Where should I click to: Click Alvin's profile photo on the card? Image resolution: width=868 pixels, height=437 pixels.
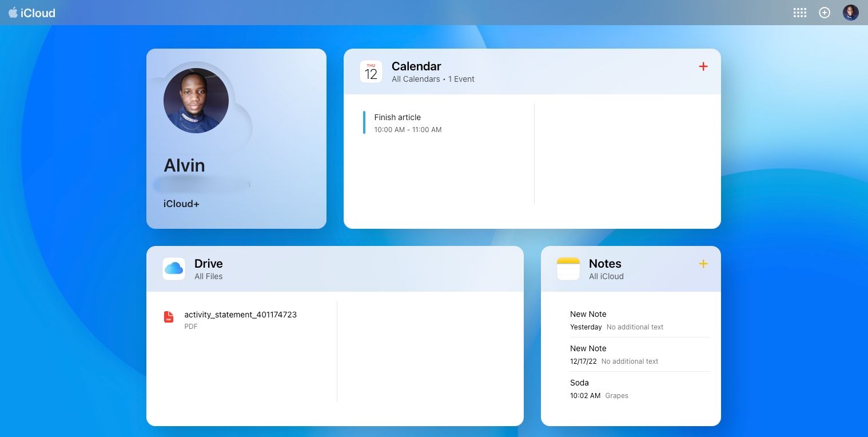[x=196, y=100]
